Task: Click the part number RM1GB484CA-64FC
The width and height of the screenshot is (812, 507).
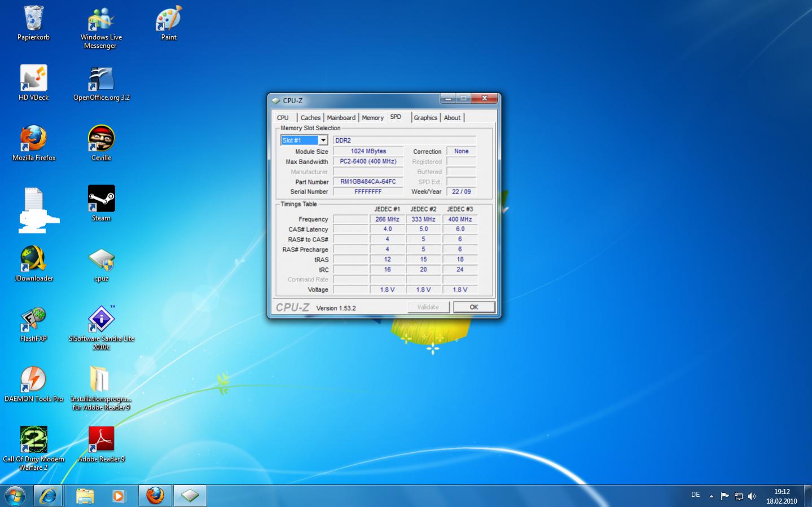Action: pyautogui.click(x=368, y=182)
